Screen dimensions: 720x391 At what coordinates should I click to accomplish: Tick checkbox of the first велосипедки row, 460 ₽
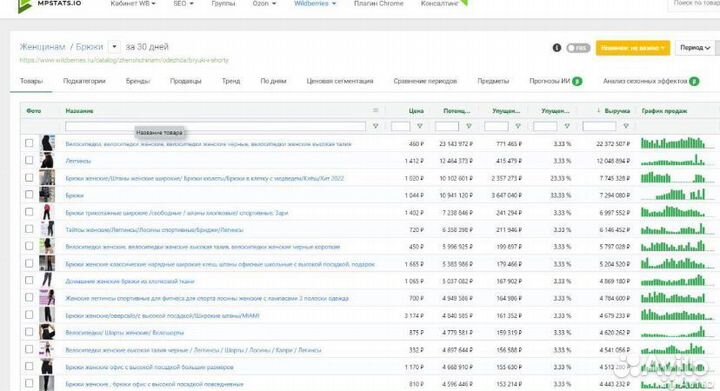29,143
